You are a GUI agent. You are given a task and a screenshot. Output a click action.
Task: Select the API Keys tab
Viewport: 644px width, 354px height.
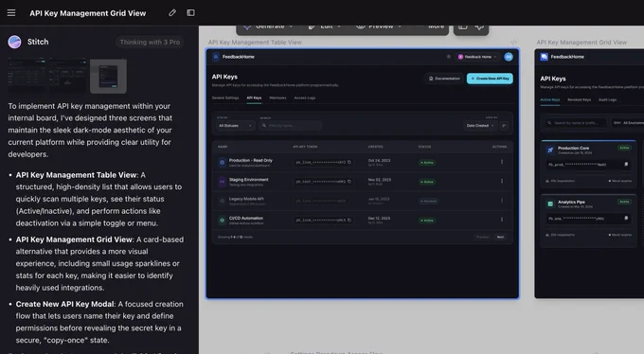[254, 97]
